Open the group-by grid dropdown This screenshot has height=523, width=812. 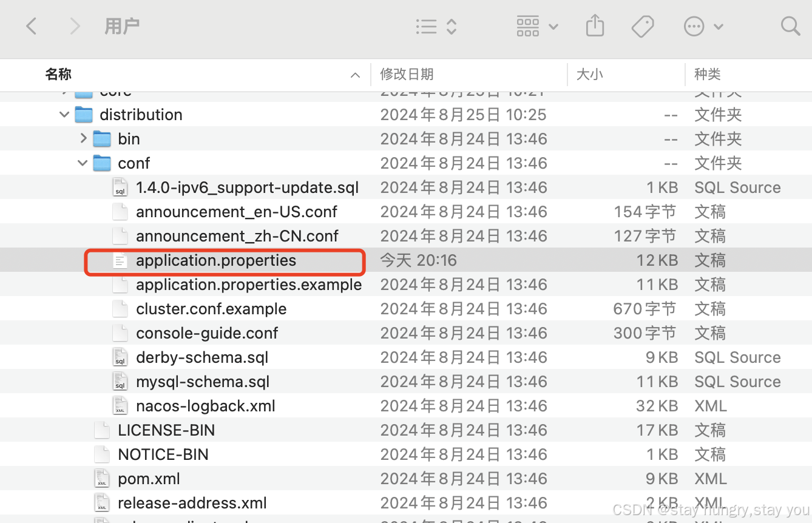537,26
